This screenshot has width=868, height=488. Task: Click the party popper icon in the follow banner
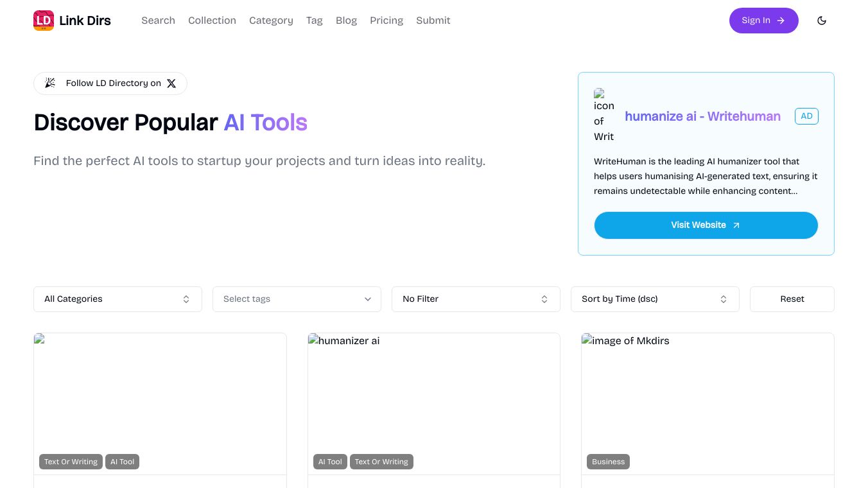[x=50, y=83]
